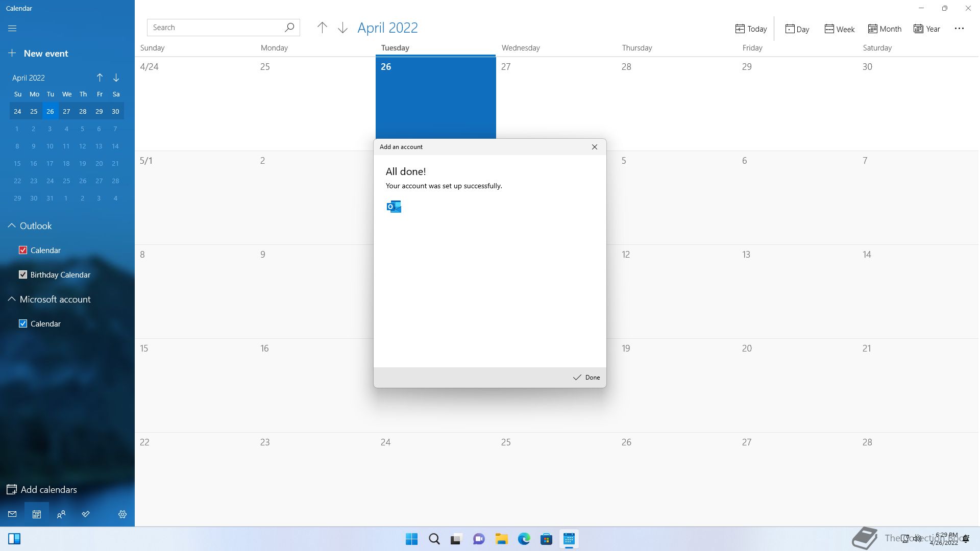980x551 pixels.
Task: Click the search magnifier icon
Action: [x=289, y=28]
